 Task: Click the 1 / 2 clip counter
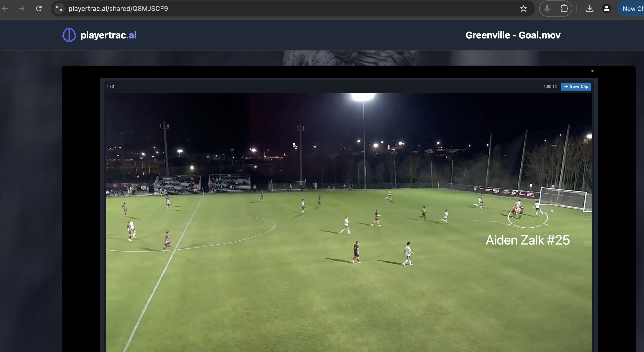click(111, 87)
